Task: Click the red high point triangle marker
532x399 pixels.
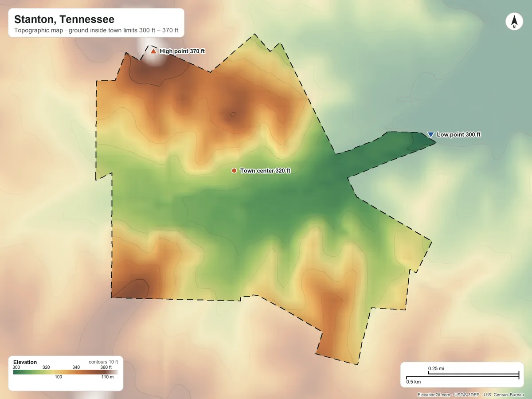Action: pyautogui.click(x=153, y=51)
